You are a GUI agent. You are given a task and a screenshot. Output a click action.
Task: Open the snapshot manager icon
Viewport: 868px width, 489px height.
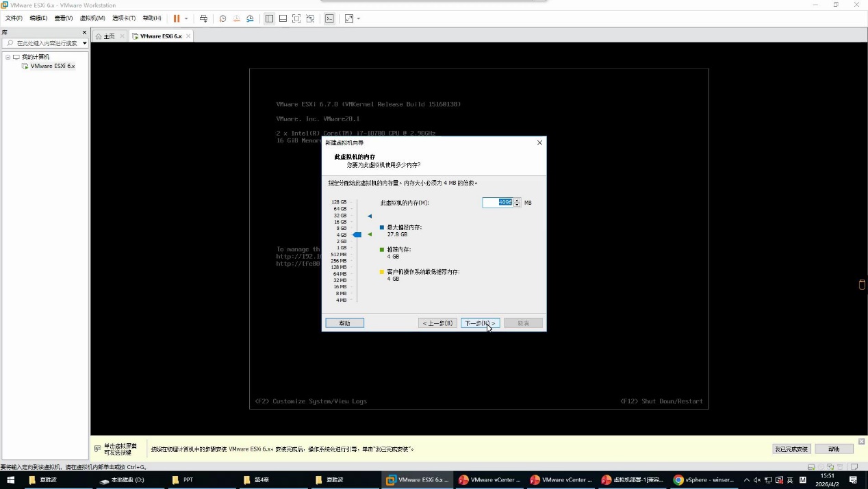(x=250, y=18)
